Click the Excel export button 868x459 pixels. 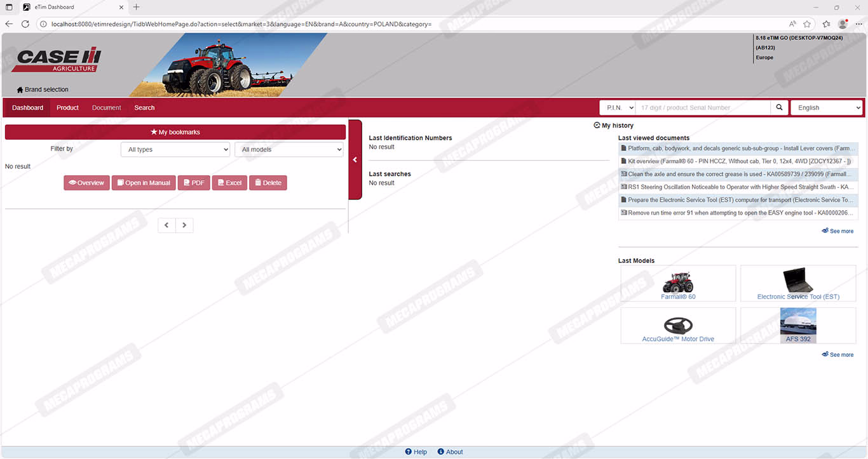[x=229, y=183]
